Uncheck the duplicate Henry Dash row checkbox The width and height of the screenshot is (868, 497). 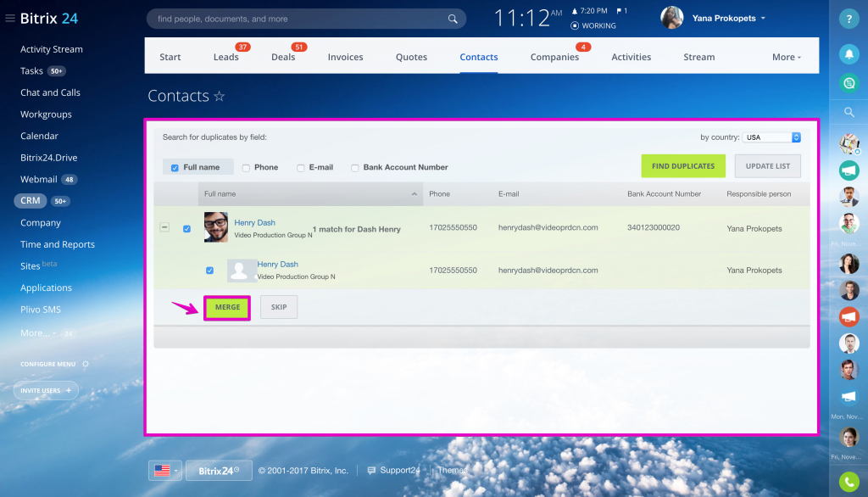(x=210, y=271)
